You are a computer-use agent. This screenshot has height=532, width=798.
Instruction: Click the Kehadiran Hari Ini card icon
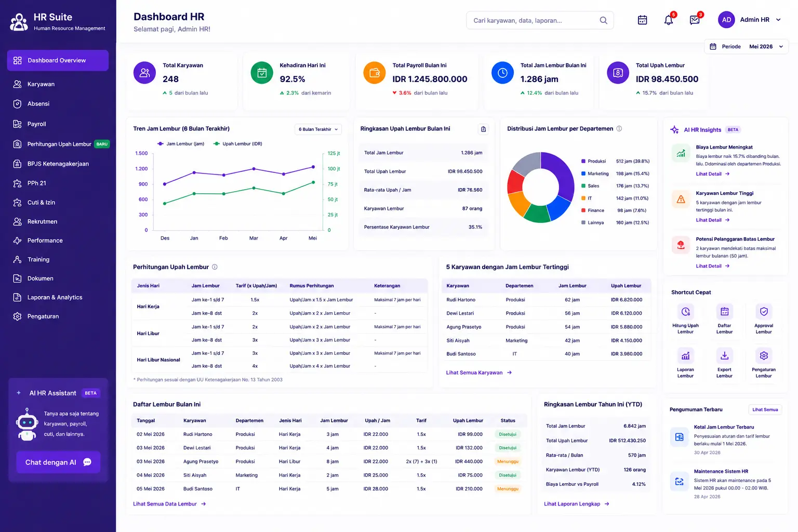(x=262, y=73)
